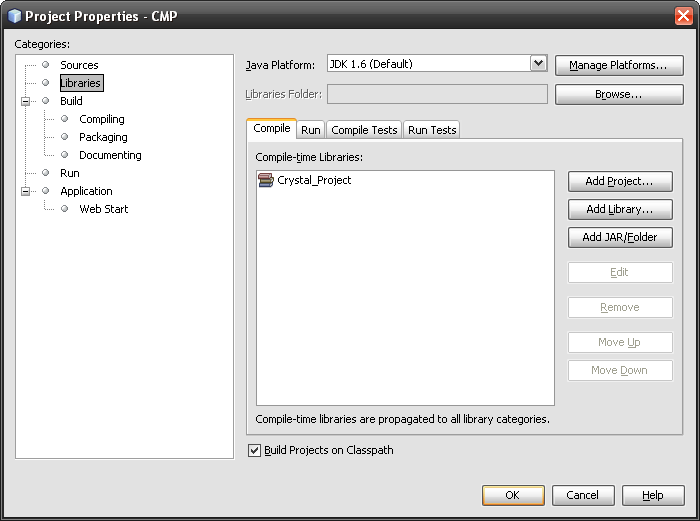Click Add JAR/Folder button
The width and height of the screenshot is (700, 521).
(620, 237)
